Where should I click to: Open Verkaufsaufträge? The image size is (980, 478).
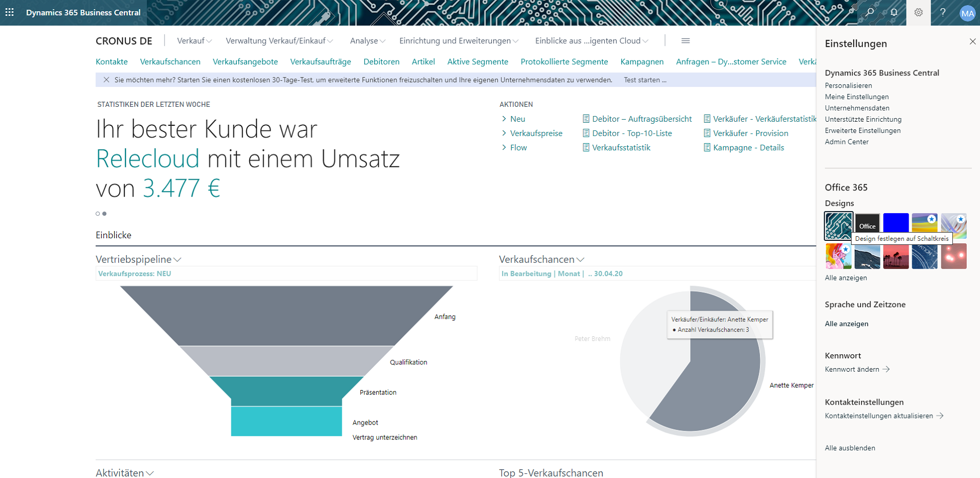pos(321,62)
